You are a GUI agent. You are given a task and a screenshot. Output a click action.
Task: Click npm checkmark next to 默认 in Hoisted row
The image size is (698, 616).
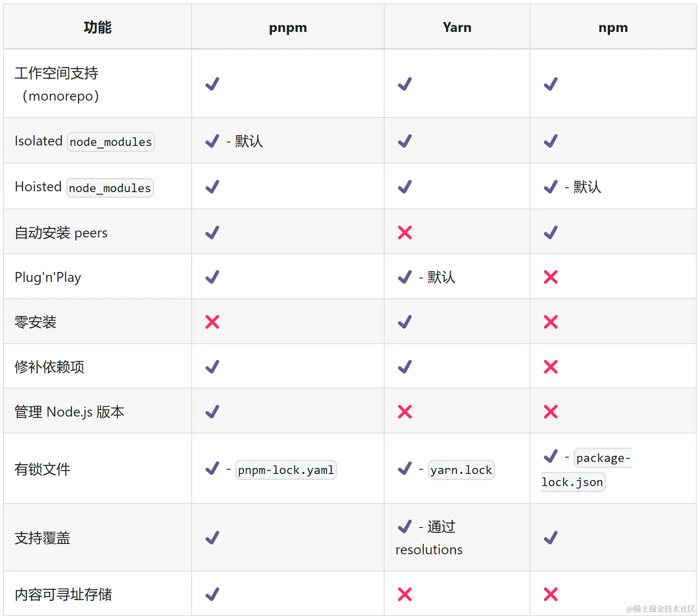[x=551, y=186]
